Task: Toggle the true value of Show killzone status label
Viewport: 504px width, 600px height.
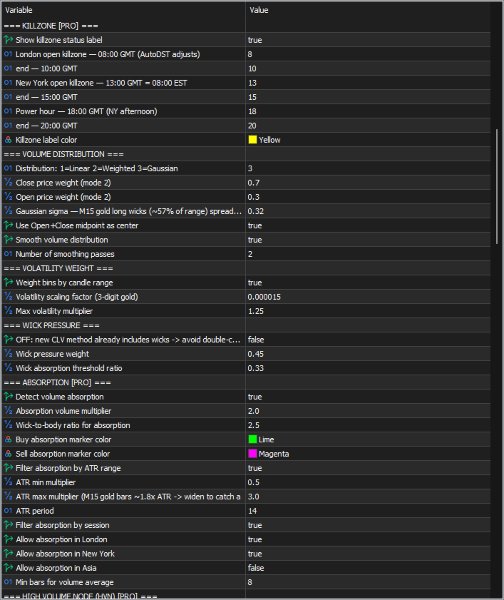Action: click(255, 40)
